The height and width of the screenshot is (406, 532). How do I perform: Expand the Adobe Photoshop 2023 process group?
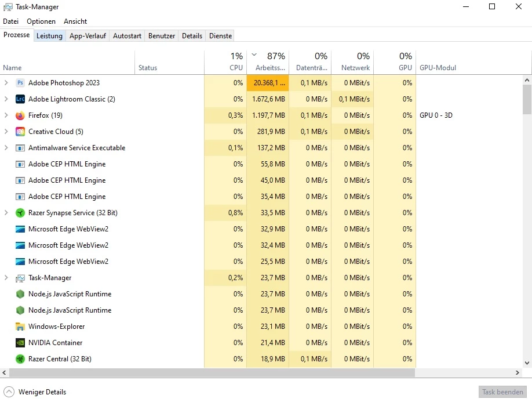pyautogui.click(x=6, y=83)
